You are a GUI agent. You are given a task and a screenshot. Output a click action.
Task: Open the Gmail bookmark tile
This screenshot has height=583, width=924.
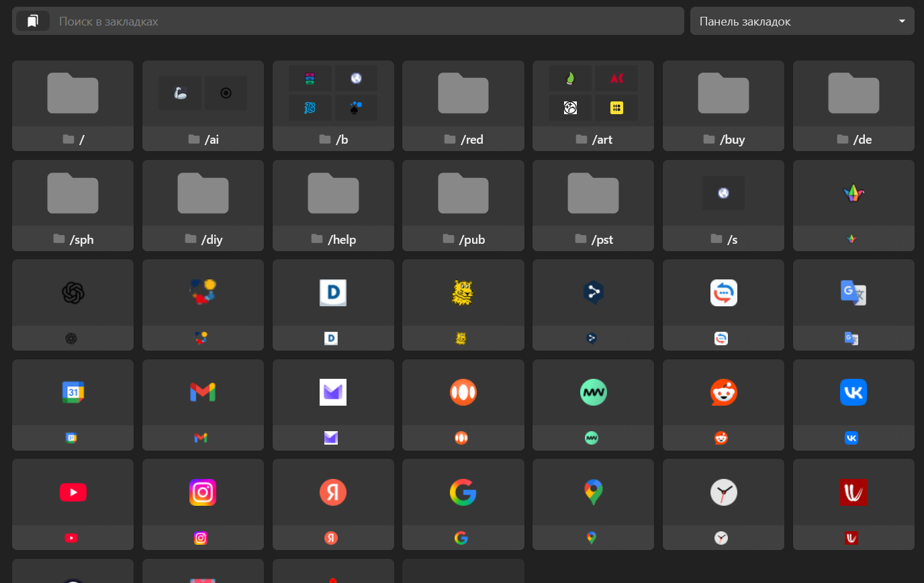click(x=203, y=392)
